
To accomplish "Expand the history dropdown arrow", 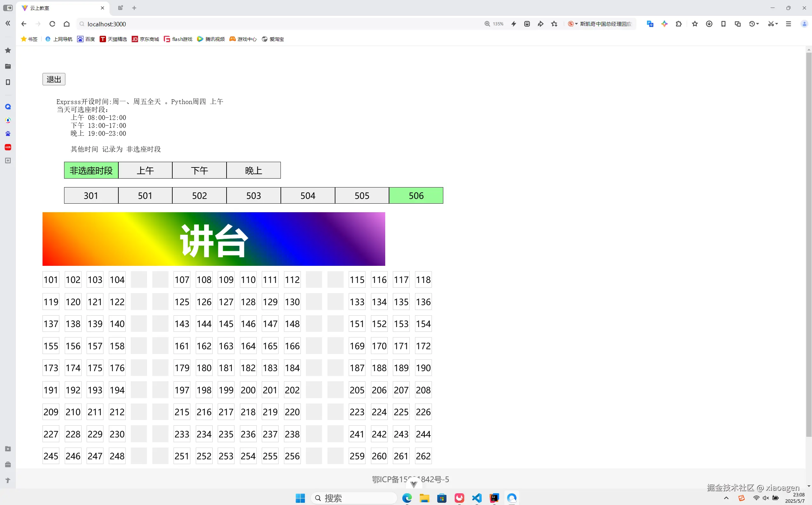I will coord(757,24).
